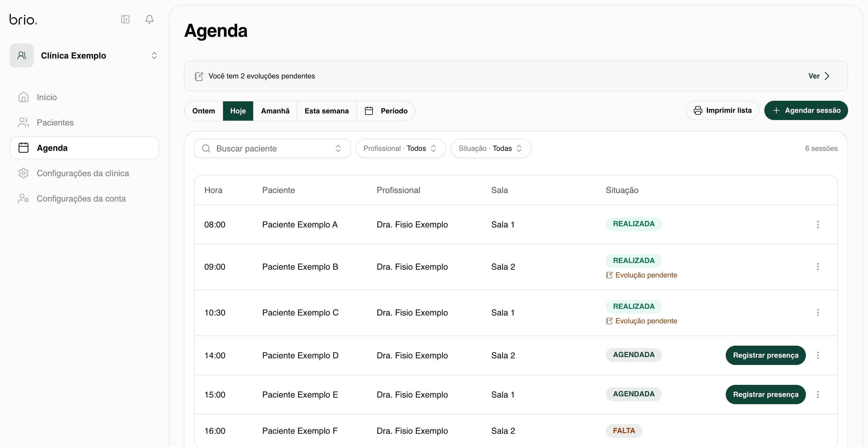Screen dimensions: 868x447
Task: Open notifications bell
Action: 149,19
